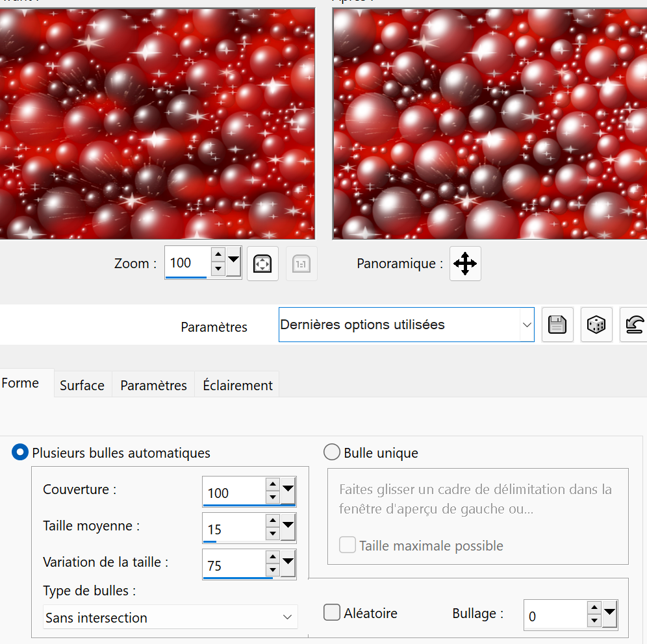Randomize parameters with the dice icon
Screen dimensions: 647x644
596,325
